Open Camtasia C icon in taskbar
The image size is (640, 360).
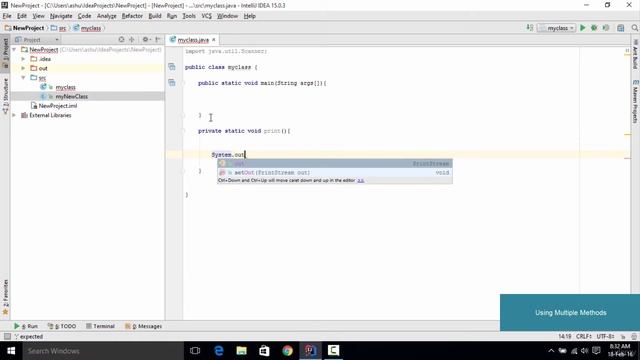click(x=333, y=351)
